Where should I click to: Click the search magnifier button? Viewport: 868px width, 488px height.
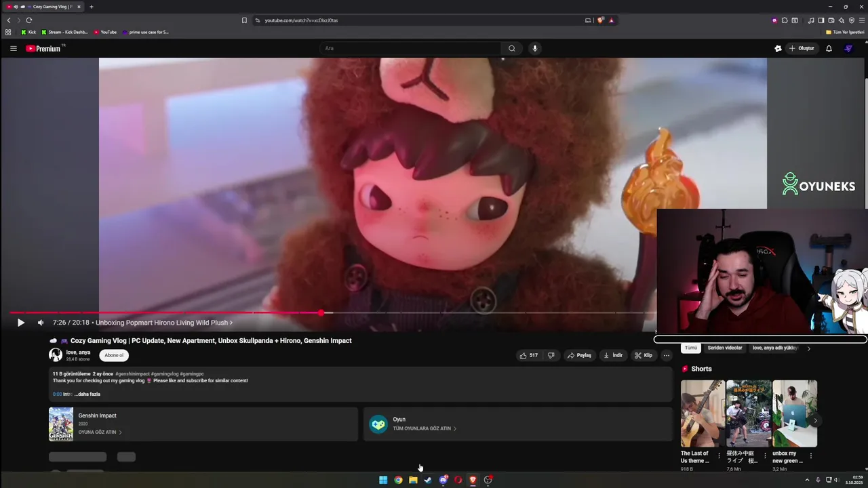(512, 48)
